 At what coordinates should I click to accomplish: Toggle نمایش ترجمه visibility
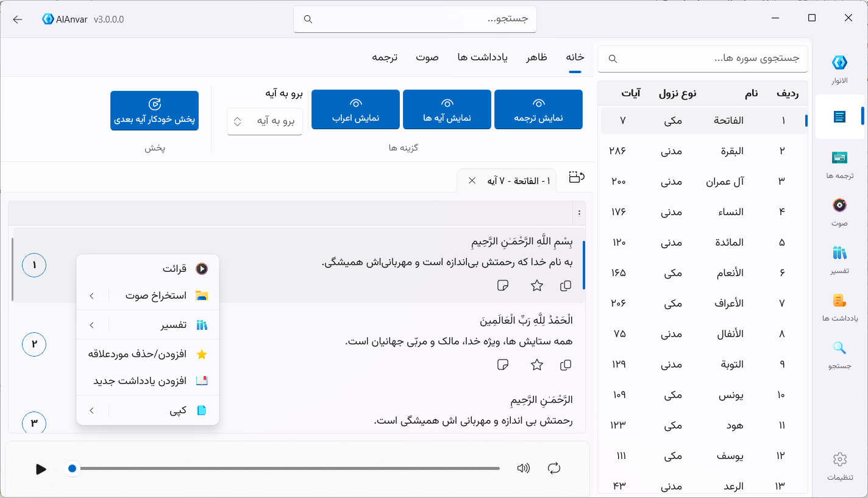pyautogui.click(x=538, y=110)
